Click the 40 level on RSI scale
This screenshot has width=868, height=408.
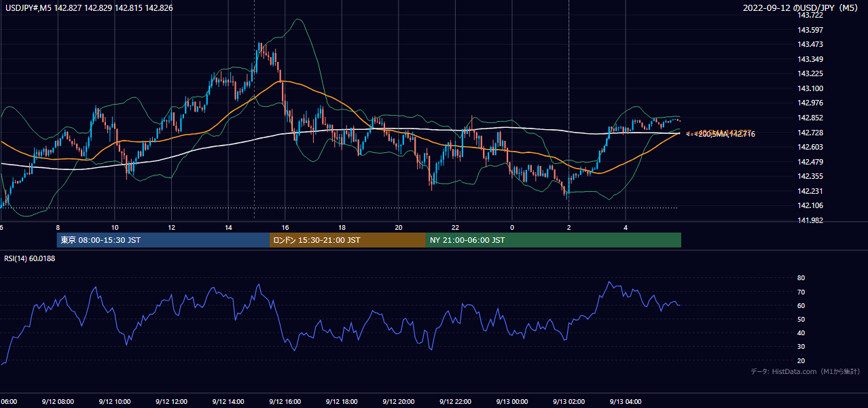(x=801, y=333)
